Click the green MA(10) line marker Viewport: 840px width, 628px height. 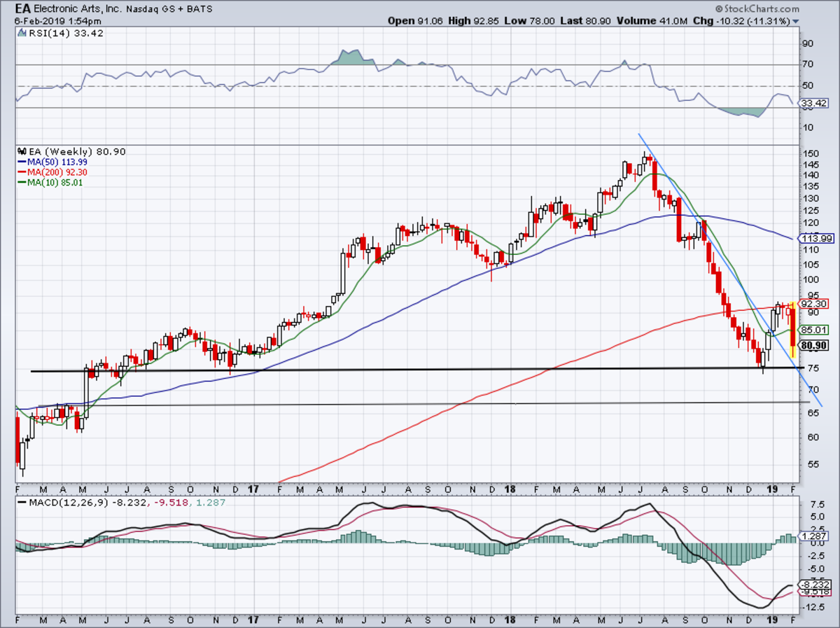(21, 183)
